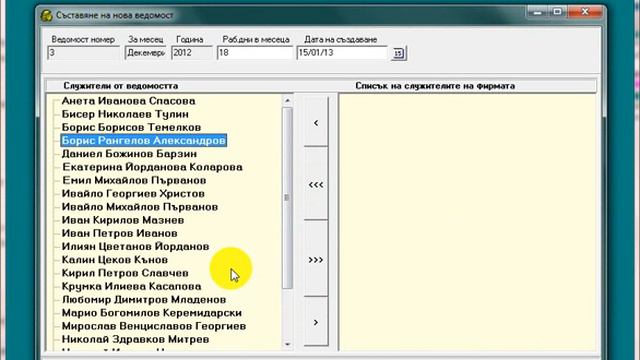640x360 pixels.
Task: Click the triple left arrows move-all button
Action: [x=316, y=184]
